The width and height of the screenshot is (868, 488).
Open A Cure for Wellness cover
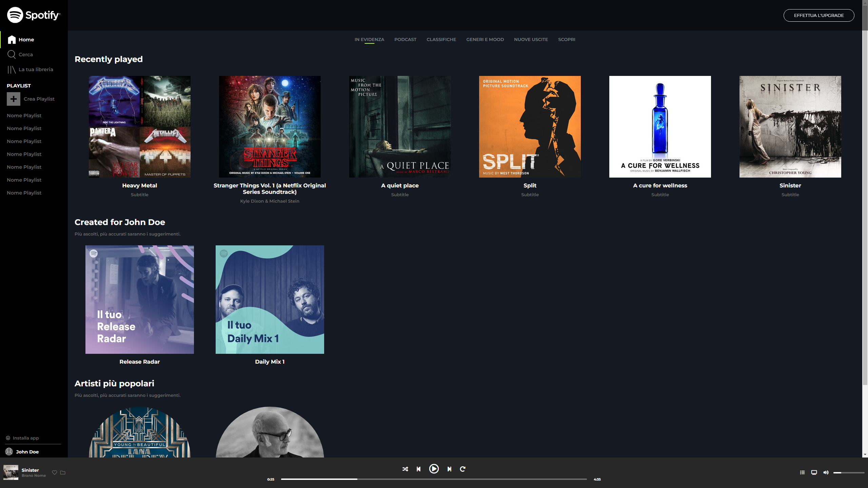click(660, 127)
